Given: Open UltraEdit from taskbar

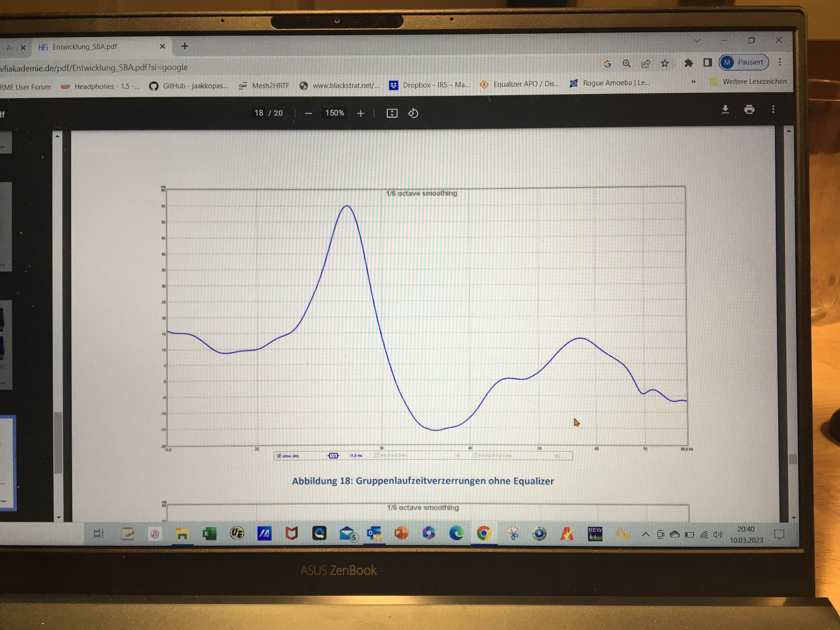Looking at the screenshot, I should point(237,534).
